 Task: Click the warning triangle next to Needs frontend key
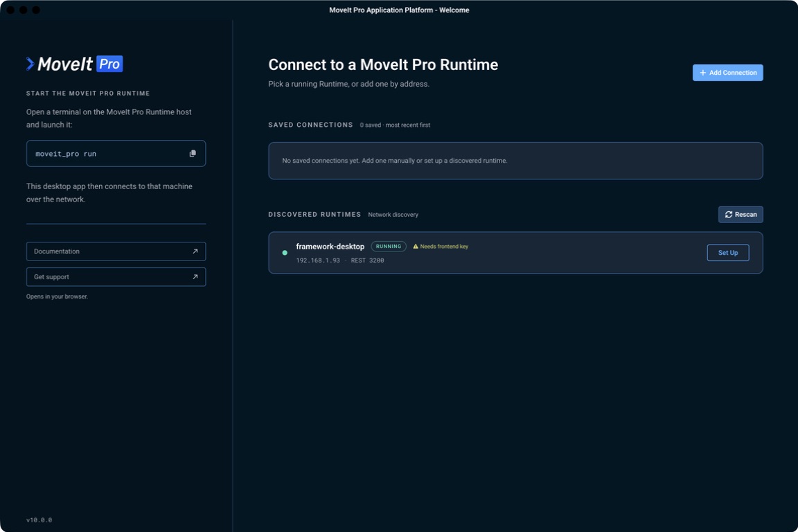point(416,247)
